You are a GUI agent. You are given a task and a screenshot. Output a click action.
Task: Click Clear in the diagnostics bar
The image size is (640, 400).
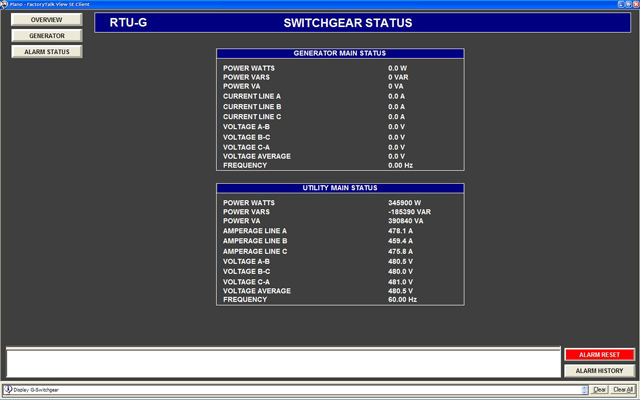[600, 389]
